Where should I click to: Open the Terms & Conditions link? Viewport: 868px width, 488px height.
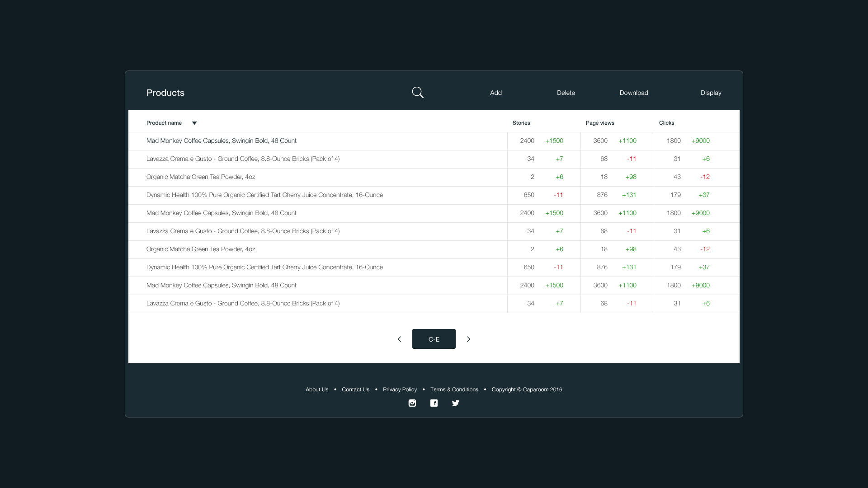pyautogui.click(x=454, y=389)
